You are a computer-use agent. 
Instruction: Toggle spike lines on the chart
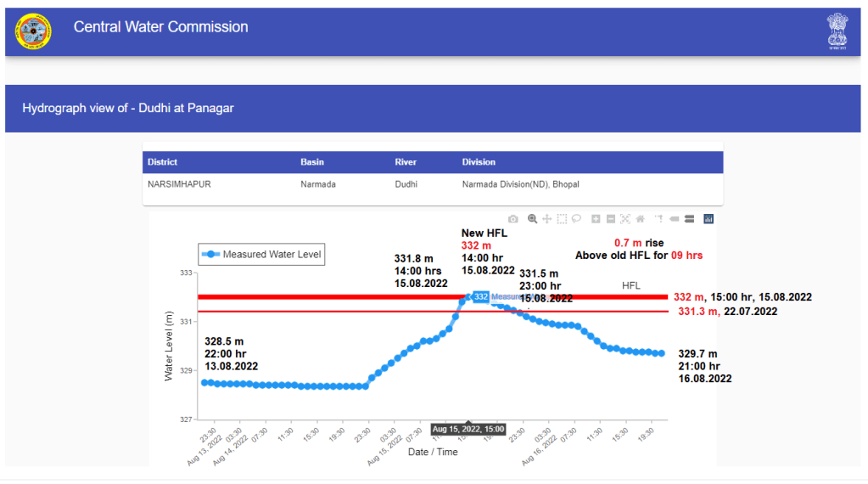click(x=659, y=219)
